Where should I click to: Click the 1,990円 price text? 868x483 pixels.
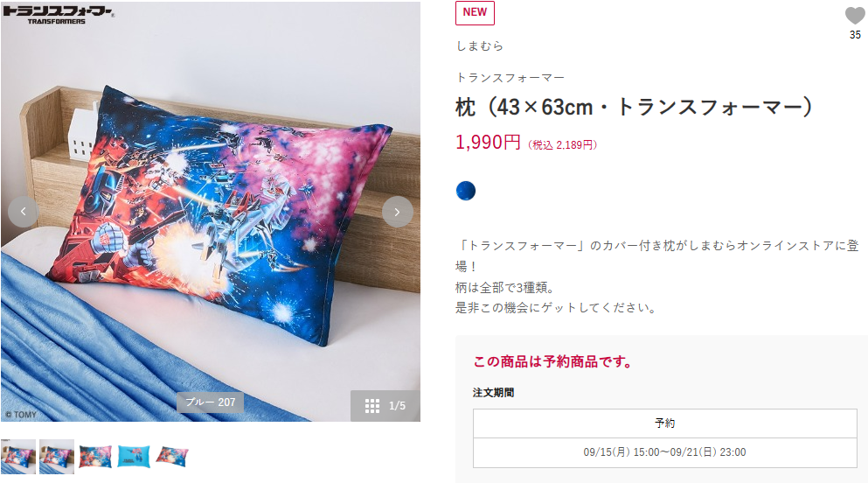488,143
